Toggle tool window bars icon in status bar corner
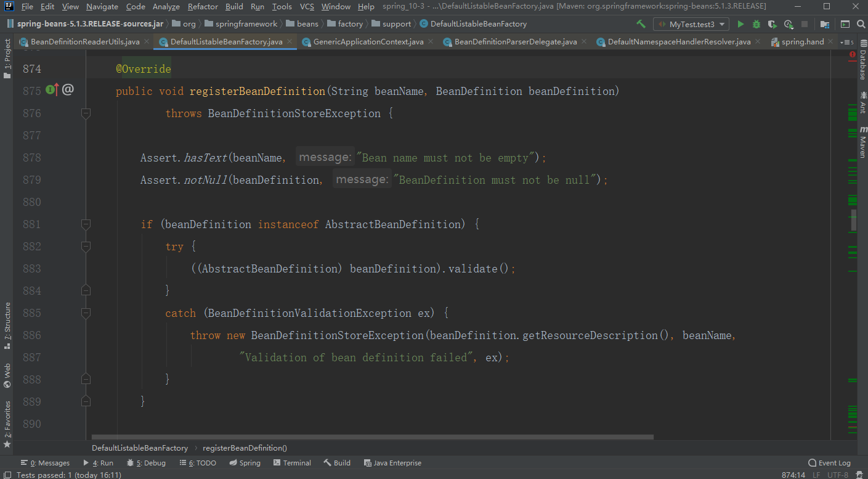Image resolution: width=868 pixels, height=479 pixels. [x=7, y=475]
